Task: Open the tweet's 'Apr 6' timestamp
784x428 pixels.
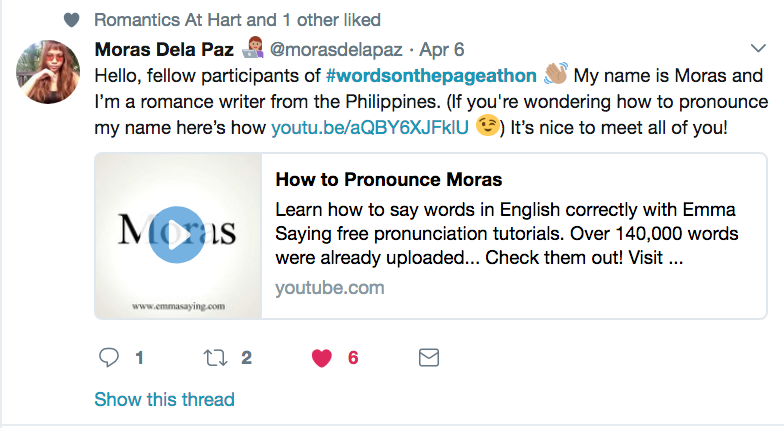Action: click(442, 49)
